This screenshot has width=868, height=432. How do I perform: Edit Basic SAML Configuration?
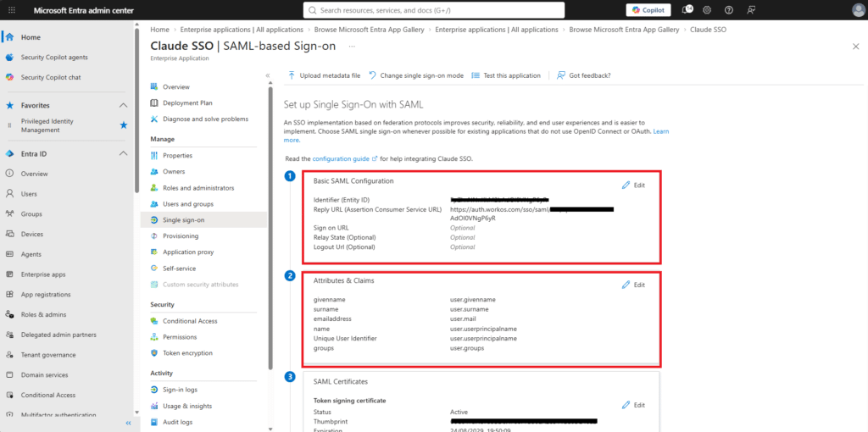click(x=633, y=186)
